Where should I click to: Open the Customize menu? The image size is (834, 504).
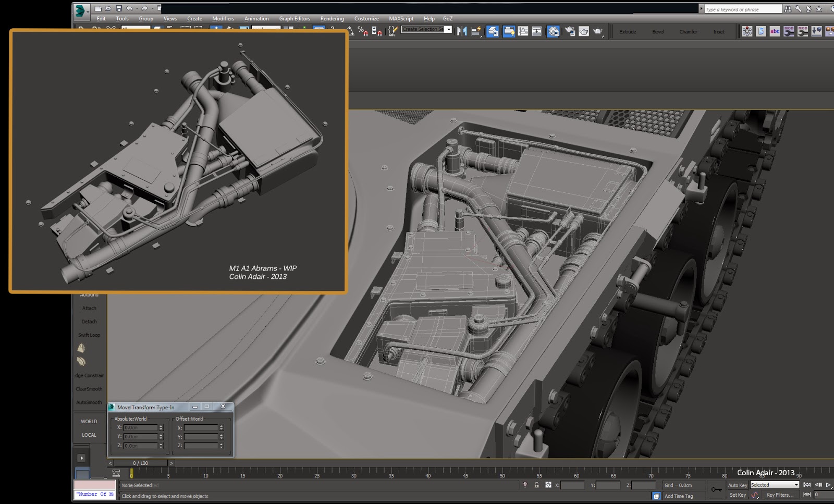tap(366, 19)
